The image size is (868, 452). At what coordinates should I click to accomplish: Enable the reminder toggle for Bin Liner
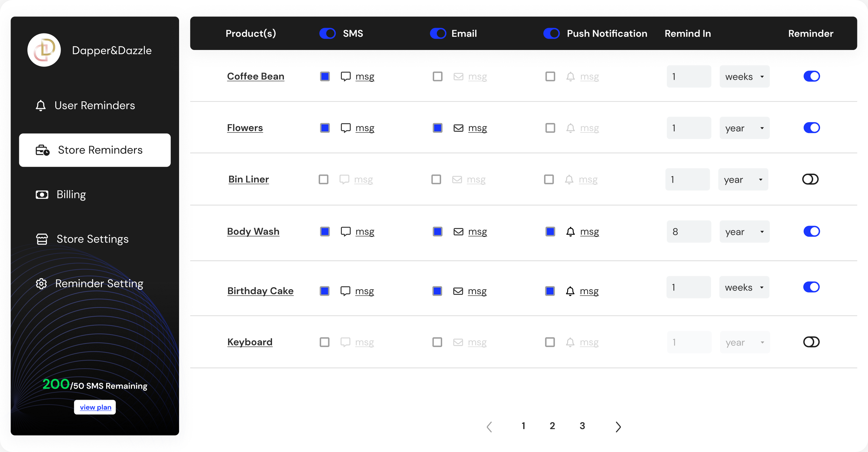tap(810, 179)
